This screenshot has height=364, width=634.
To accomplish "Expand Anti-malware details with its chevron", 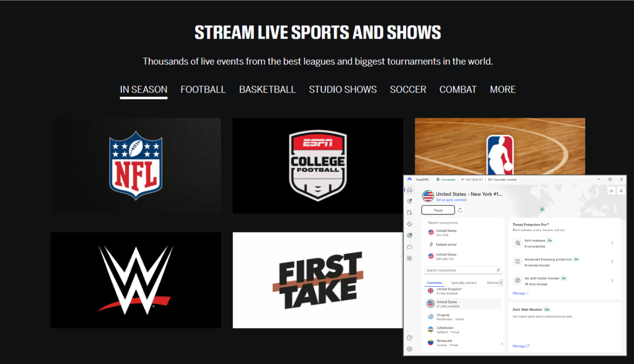I will pos(612,243).
